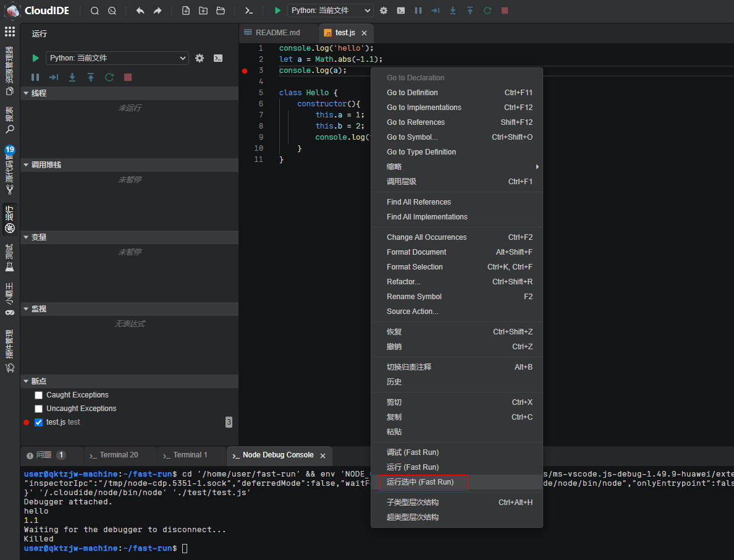
Task: Select 运行选中 (Fast Run) from context menu
Action: pos(420,482)
